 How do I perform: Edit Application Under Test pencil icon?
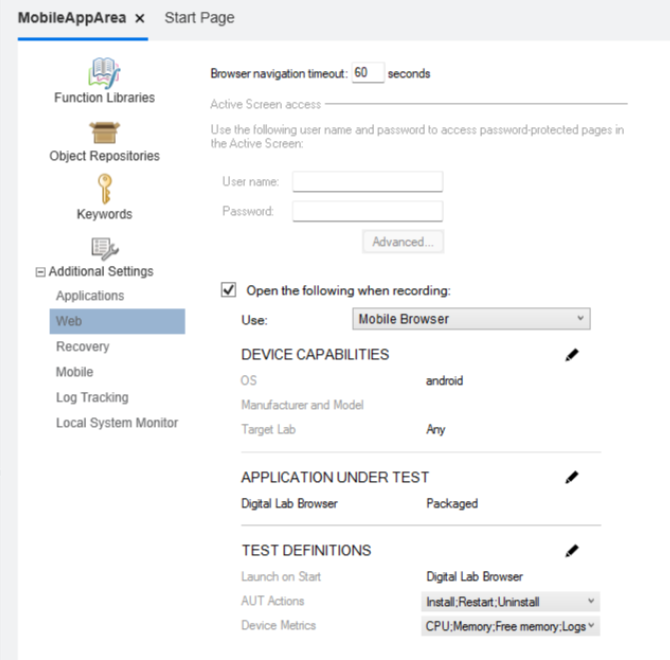click(572, 478)
